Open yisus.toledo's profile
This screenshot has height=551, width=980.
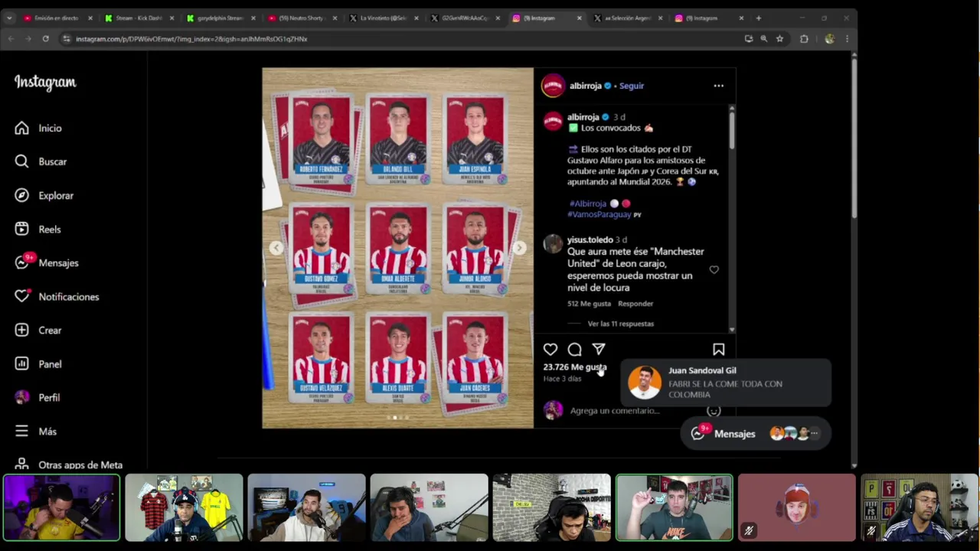(x=590, y=240)
